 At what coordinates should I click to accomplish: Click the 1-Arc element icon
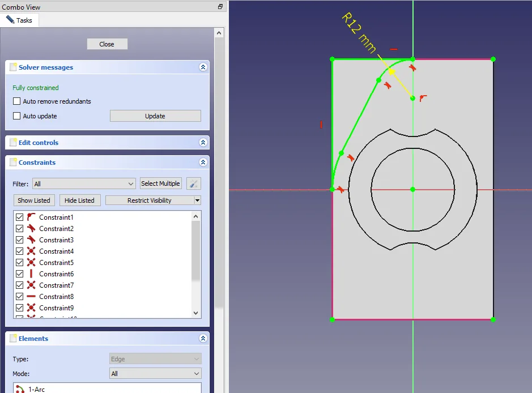click(x=20, y=389)
